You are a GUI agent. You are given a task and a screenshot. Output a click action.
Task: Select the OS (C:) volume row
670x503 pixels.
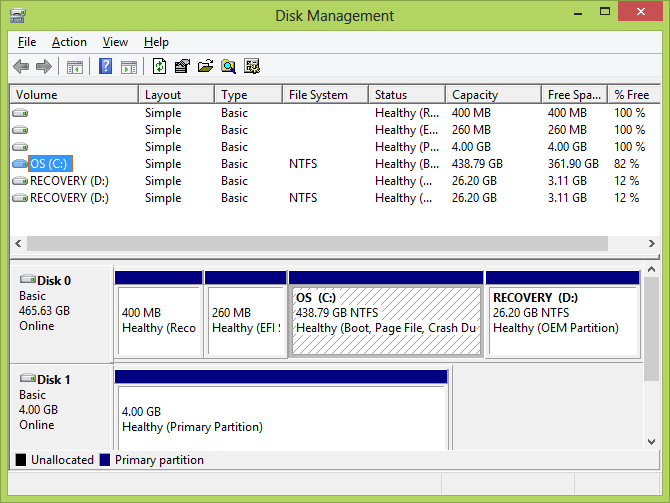click(x=50, y=164)
